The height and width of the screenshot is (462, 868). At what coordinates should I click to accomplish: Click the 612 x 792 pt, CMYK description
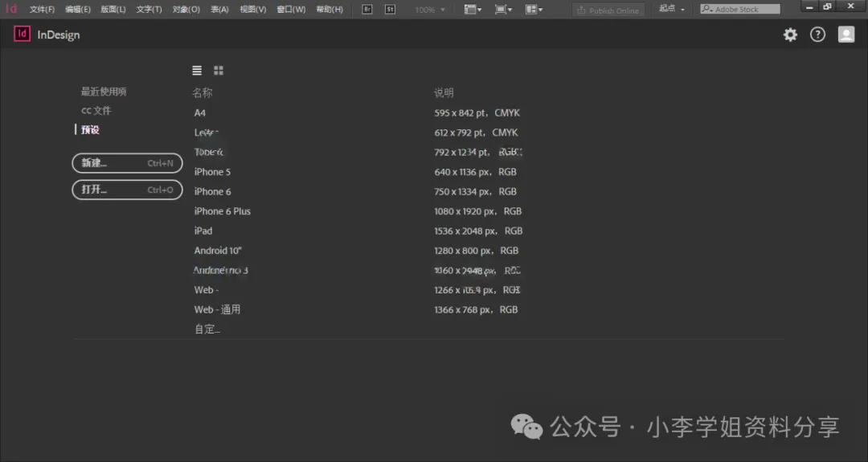[476, 133]
